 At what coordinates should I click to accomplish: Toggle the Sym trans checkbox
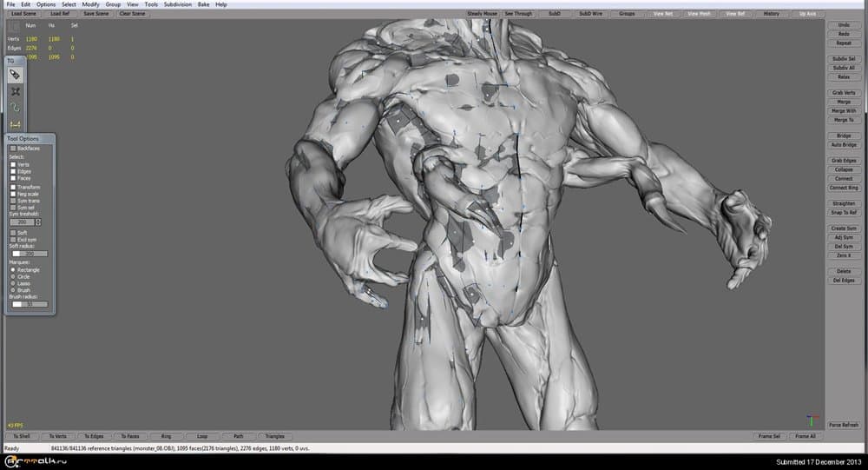(x=13, y=201)
